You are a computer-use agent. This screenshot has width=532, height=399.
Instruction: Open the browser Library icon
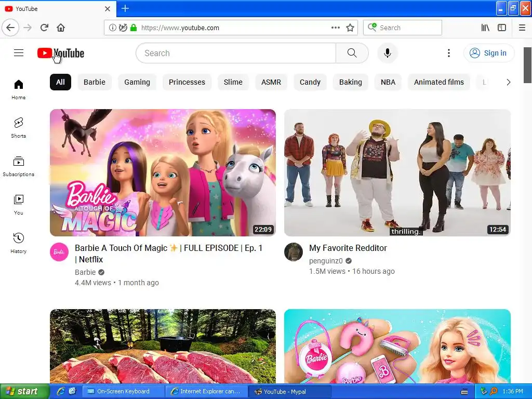pos(485,28)
